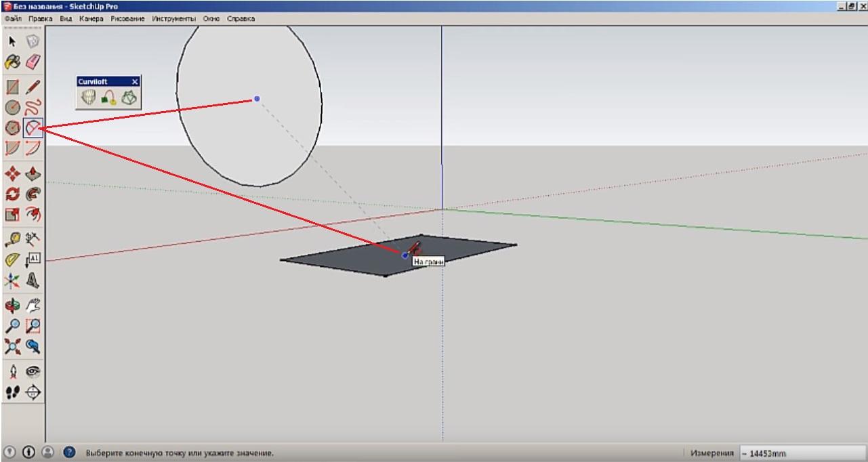
Task: Pick the Paint Bucket tool
Action: coord(12,62)
